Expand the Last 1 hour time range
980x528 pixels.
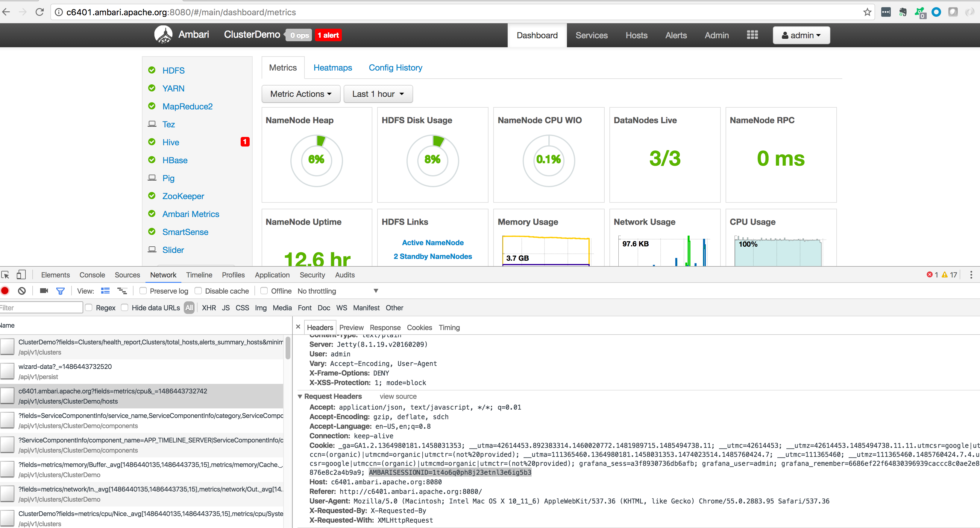click(378, 94)
